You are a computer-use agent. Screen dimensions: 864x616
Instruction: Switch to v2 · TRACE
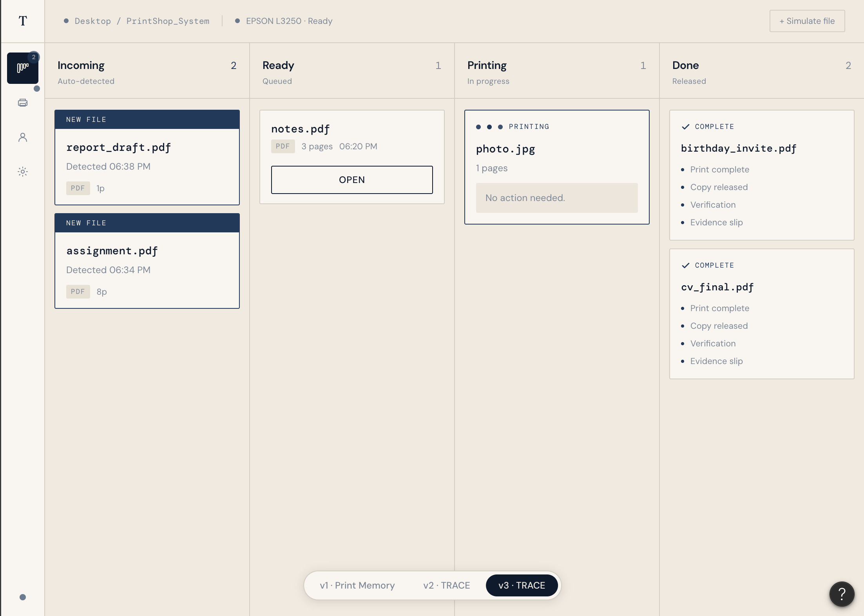[446, 585]
